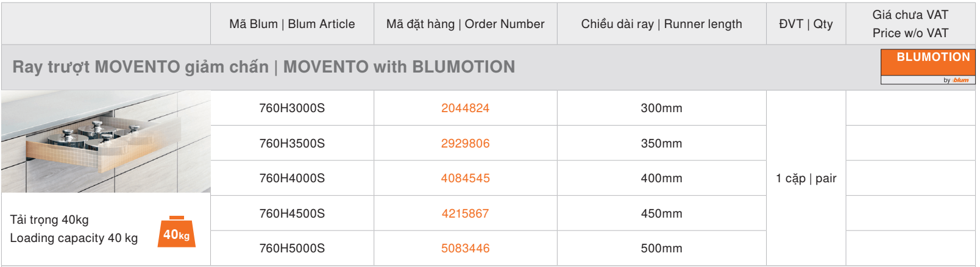Choose article 760H5000S entry

[292, 248]
